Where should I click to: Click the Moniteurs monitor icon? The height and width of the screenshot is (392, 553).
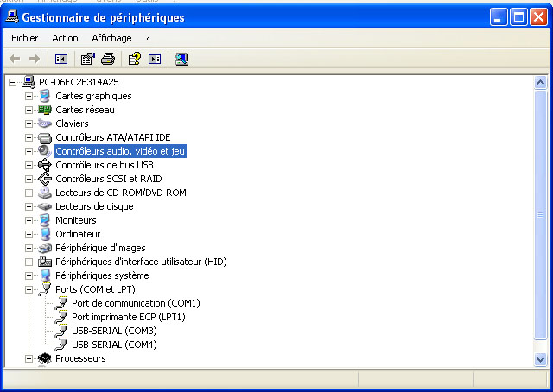pos(45,220)
